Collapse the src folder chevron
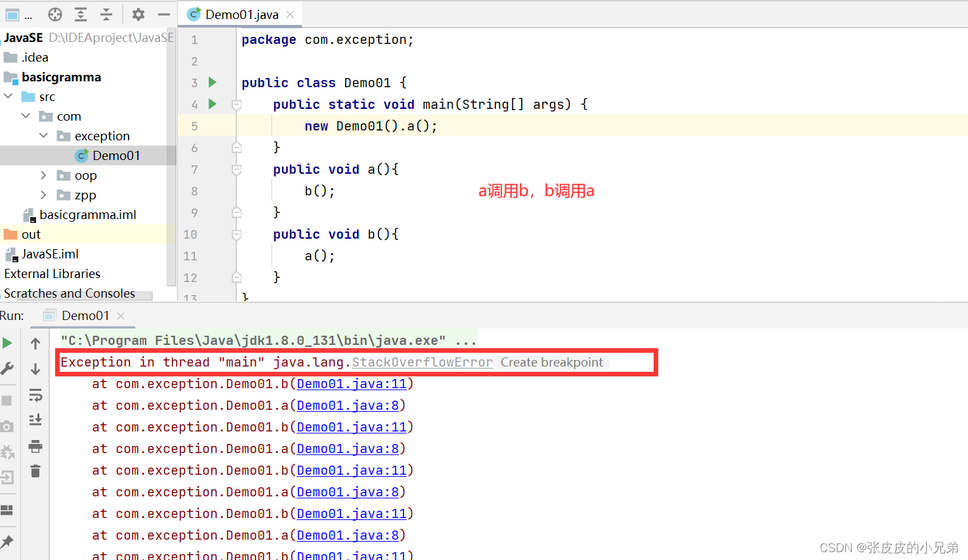The height and width of the screenshot is (560, 968). (9, 96)
